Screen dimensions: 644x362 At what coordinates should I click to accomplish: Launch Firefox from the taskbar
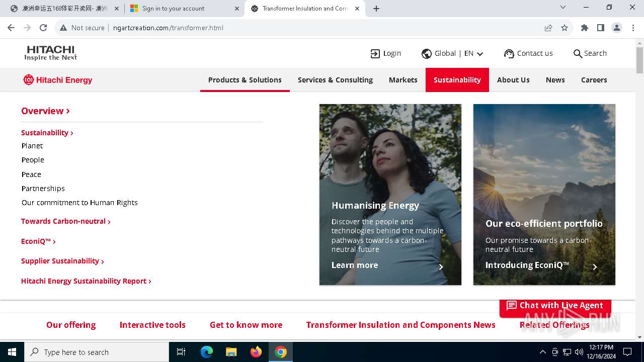(x=256, y=352)
